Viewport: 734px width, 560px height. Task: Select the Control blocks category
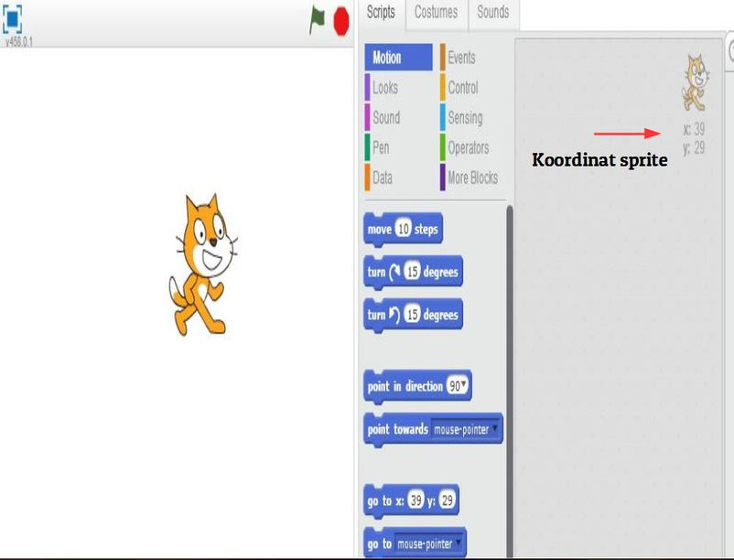click(463, 88)
